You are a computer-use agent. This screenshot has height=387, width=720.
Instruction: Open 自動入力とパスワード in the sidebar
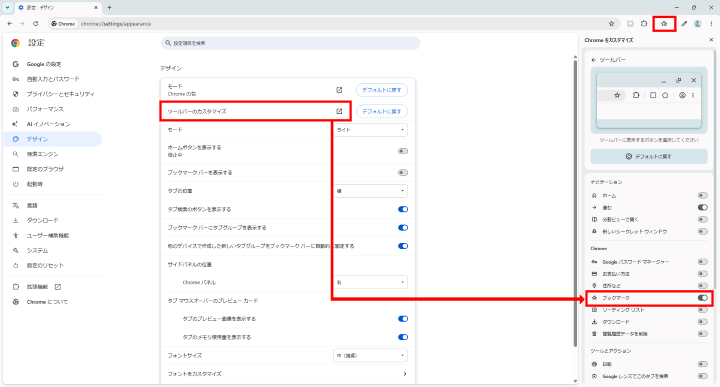coord(54,79)
